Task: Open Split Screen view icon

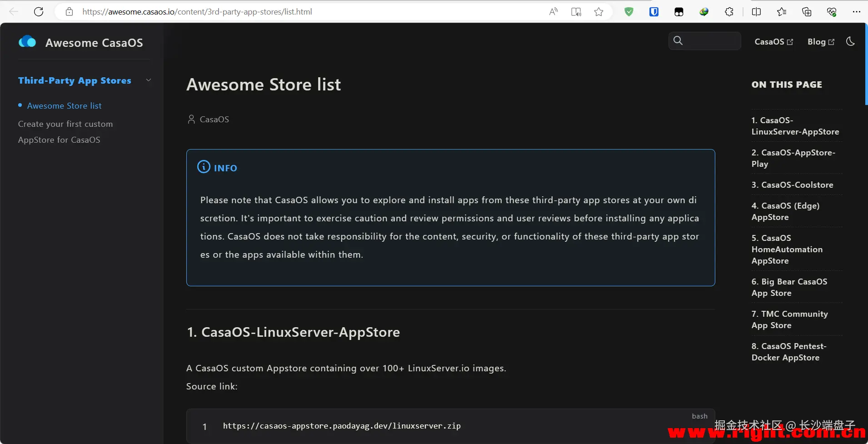Action: tap(756, 12)
